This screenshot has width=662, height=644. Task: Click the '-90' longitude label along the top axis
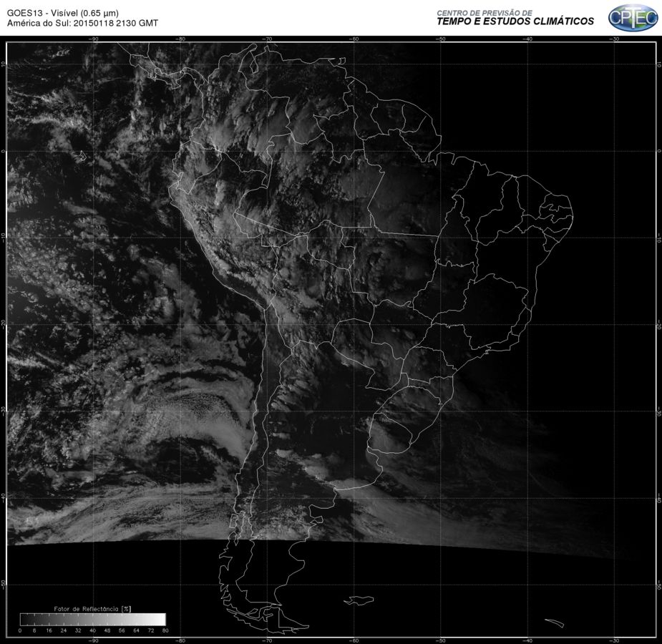pyautogui.click(x=93, y=39)
